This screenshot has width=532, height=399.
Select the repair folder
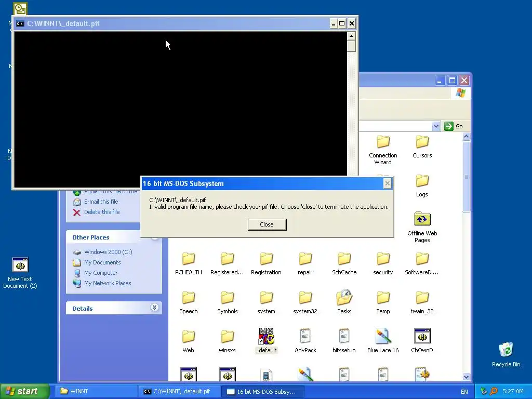pyautogui.click(x=305, y=263)
